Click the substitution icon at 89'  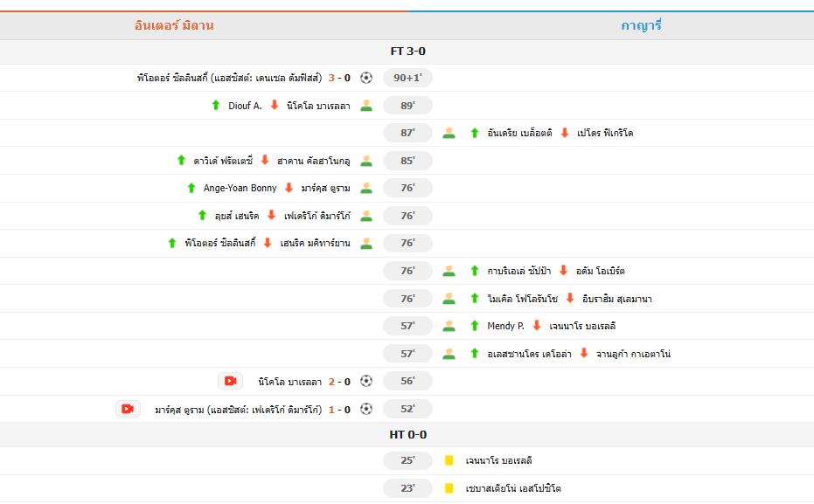[x=366, y=106]
